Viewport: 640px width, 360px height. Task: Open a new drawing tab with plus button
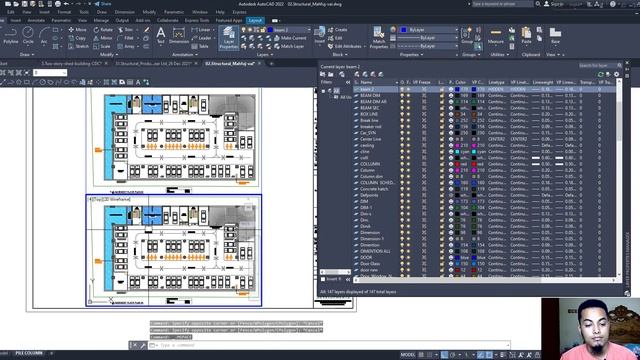pos(271,64)
